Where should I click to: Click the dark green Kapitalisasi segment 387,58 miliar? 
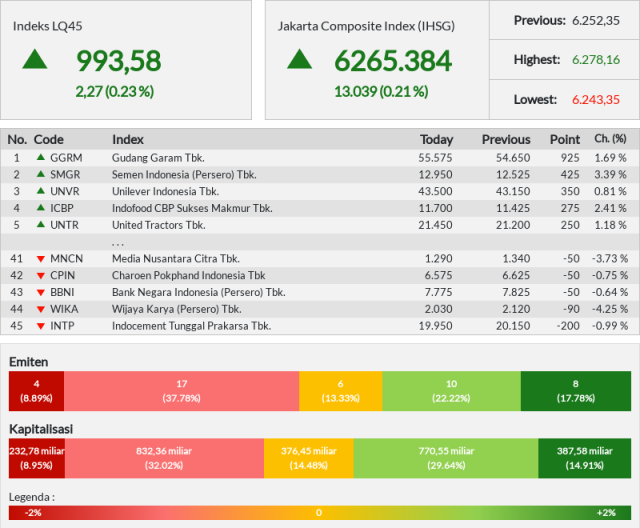click(x=584, y=458)
